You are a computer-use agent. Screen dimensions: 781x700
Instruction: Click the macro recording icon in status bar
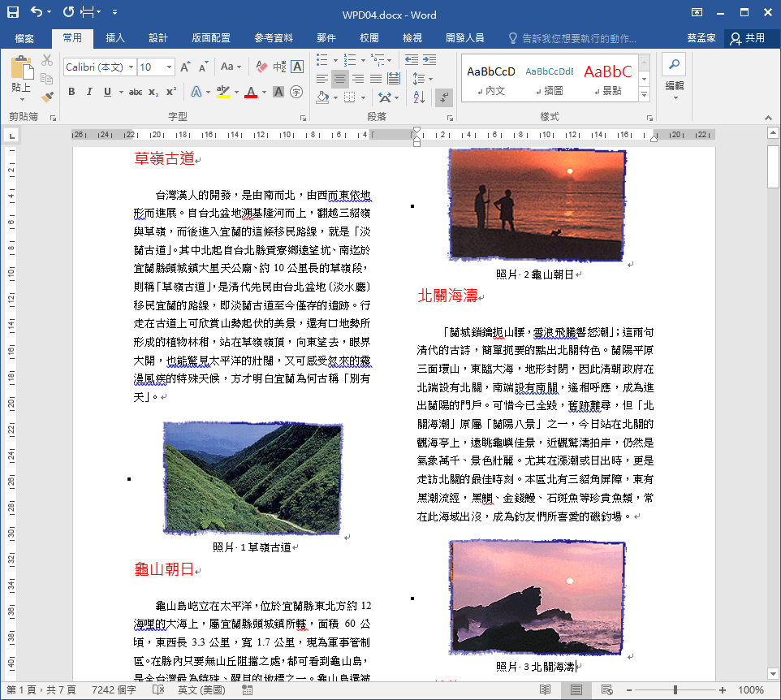tap(247, 690)
